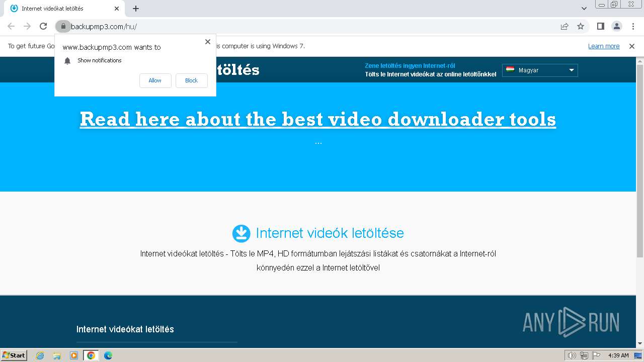This screenshot has height=362, width=644.
Task: Click the Internet videók letöltése heading
Action: [330, 233]
